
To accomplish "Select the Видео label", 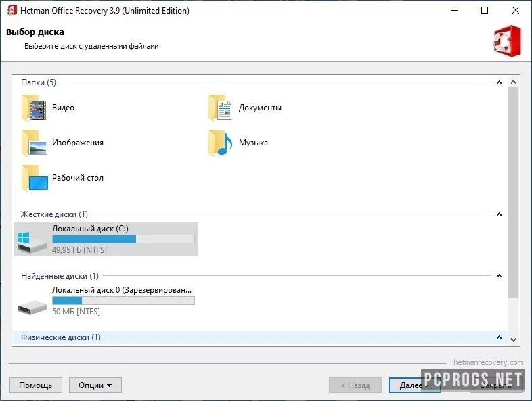I will pyautogui.click(x=63, y=108).
